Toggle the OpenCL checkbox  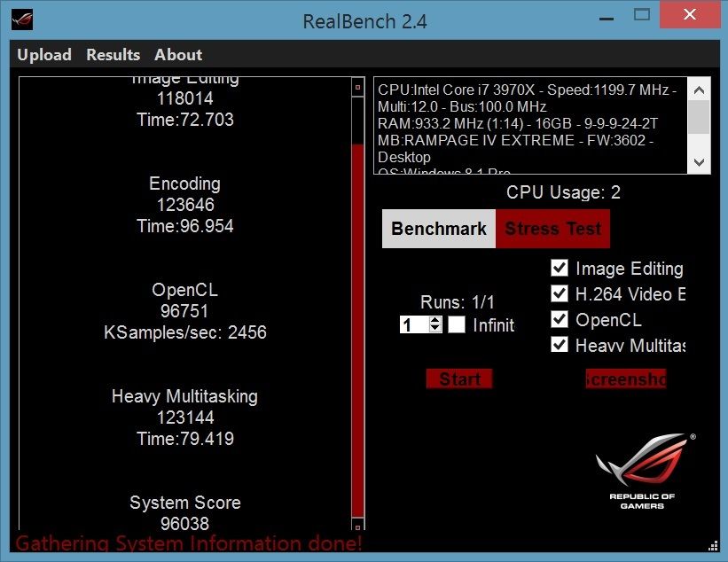point(560,319)
